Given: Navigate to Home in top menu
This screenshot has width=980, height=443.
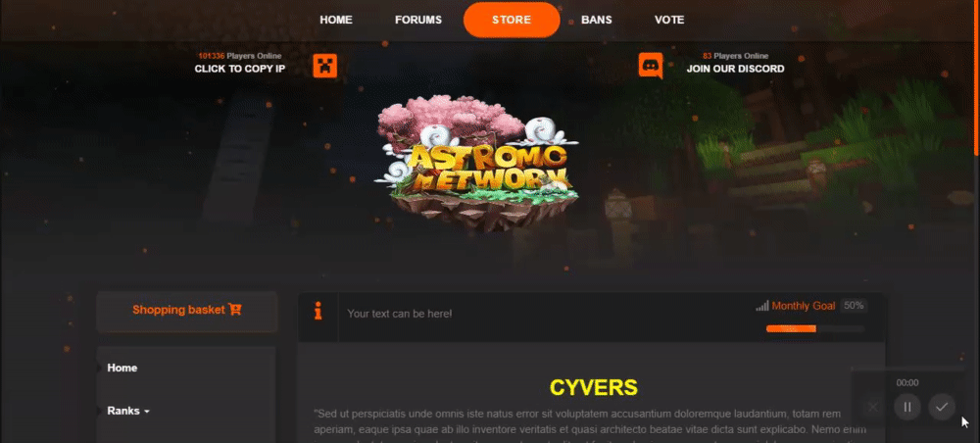Looking at the screenshot, I should [336, 20].
